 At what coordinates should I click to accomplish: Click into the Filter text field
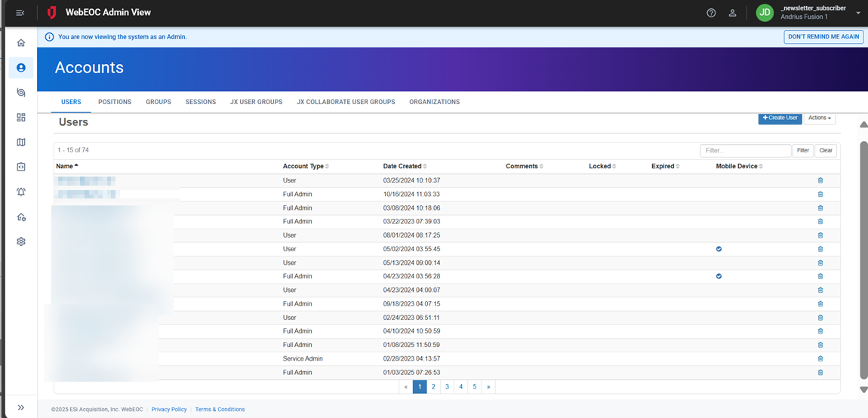click(745, 151)
